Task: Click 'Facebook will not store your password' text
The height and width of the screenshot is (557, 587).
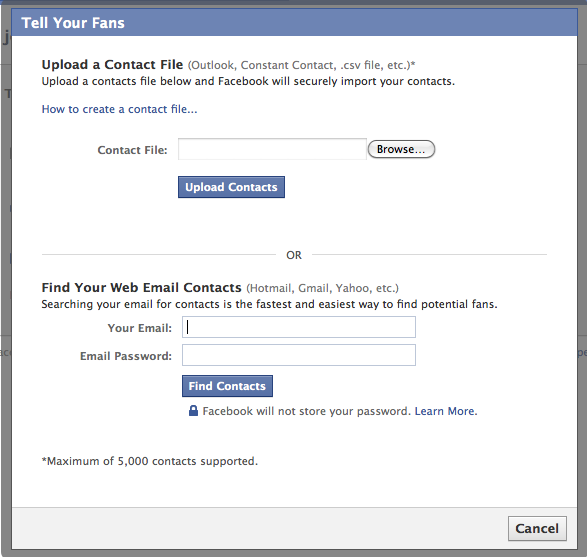Action: (x=307, y=411)
